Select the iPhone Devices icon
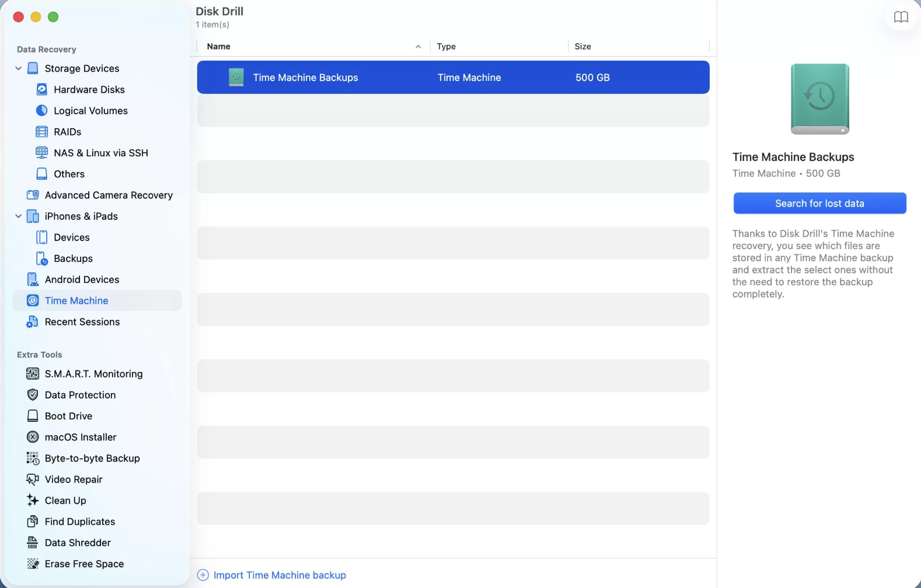 (41, 237)
